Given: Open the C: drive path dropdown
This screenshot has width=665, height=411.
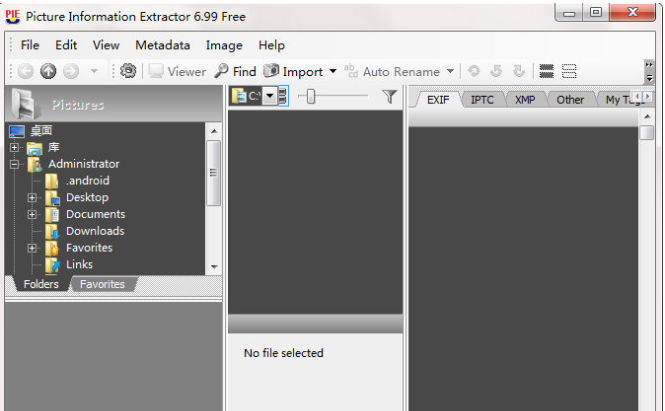Looking at the screenshot, I should click(x=270, y=96).
